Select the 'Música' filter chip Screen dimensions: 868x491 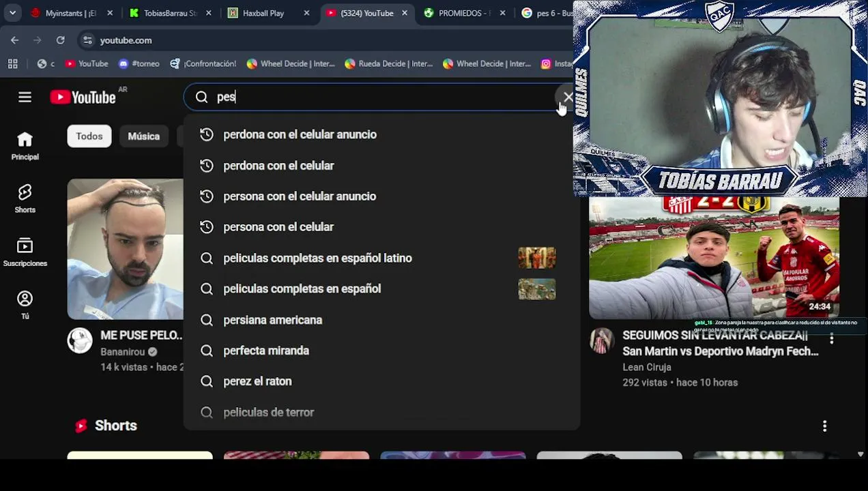143,136
